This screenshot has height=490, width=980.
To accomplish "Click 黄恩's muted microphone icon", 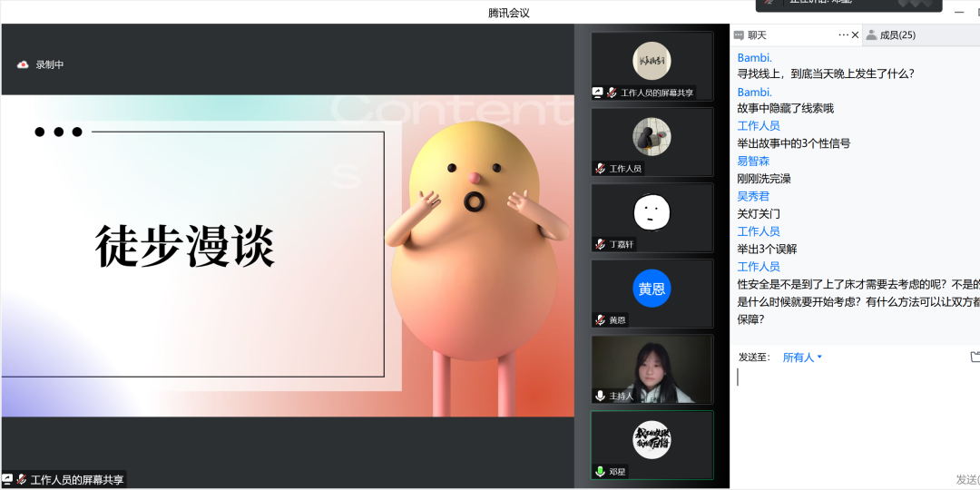I will tap(600, 320).
